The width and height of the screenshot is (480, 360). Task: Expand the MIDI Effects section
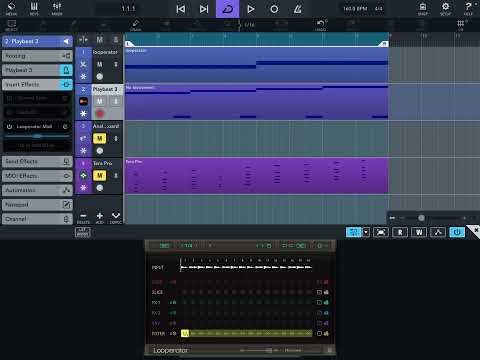tap(37, 176)
